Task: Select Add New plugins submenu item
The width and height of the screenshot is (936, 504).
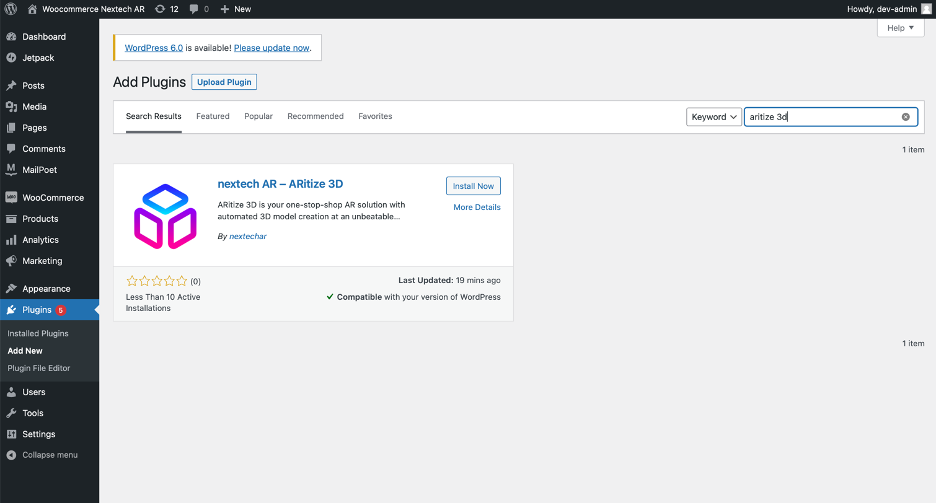Action: (x=25, y=351)
